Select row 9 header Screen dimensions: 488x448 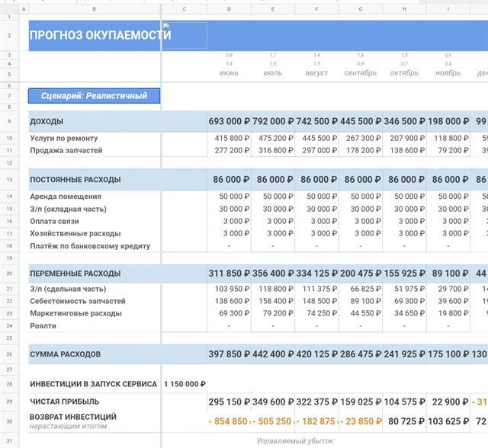[9, 121]
